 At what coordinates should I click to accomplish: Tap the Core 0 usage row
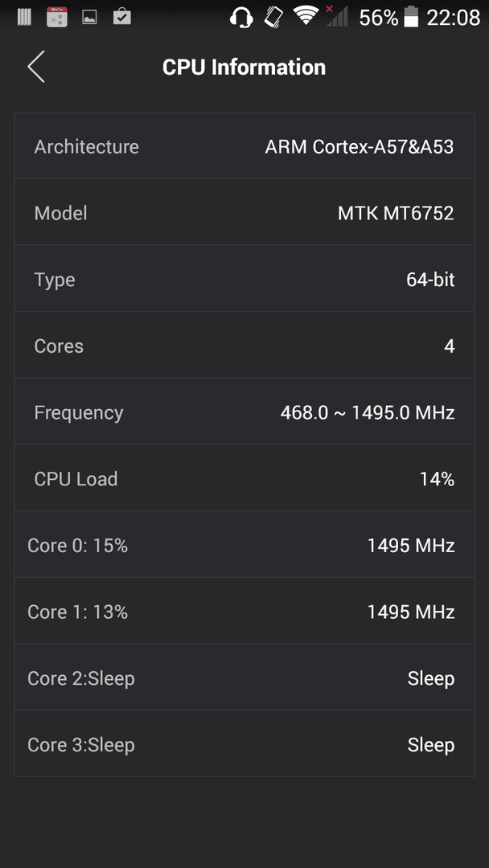point(244,545)
